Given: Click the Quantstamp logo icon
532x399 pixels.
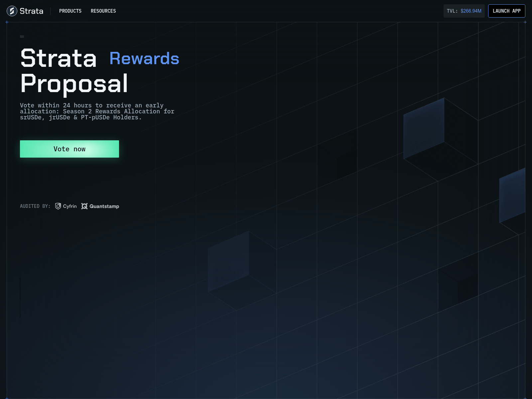Looking at the screenshot, I should (x=84, y=206).
